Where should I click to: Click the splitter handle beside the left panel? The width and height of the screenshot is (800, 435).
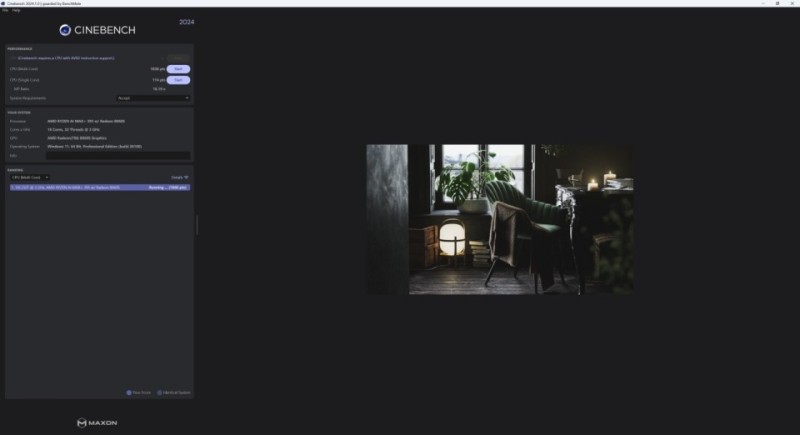196,225
